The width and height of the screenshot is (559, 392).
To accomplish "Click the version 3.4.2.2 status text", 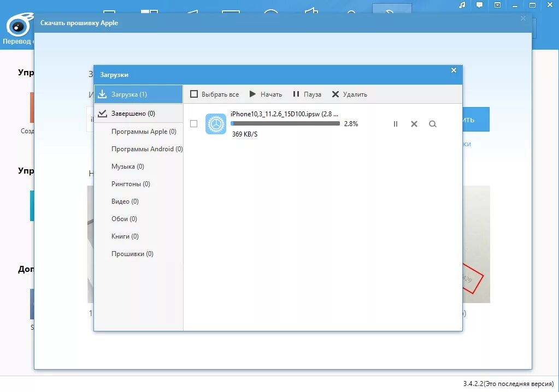I will (x=508, y=383).
